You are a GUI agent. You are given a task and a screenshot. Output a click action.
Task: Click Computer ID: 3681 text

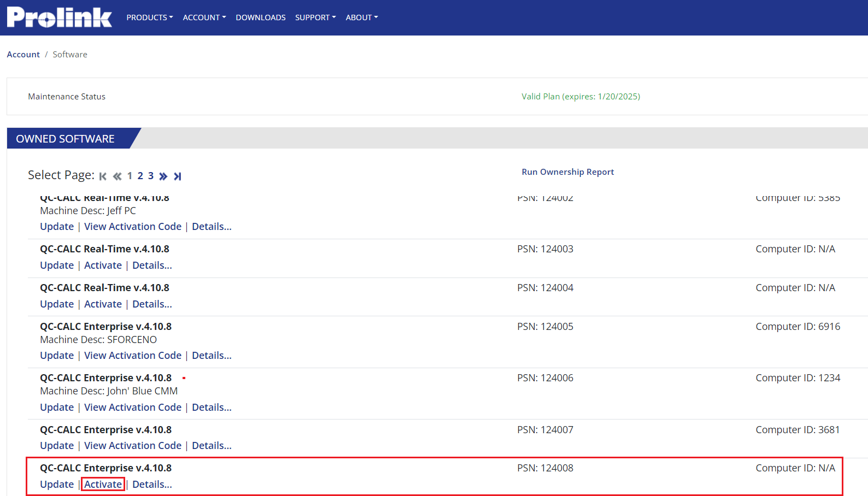(x=797, y=429)
